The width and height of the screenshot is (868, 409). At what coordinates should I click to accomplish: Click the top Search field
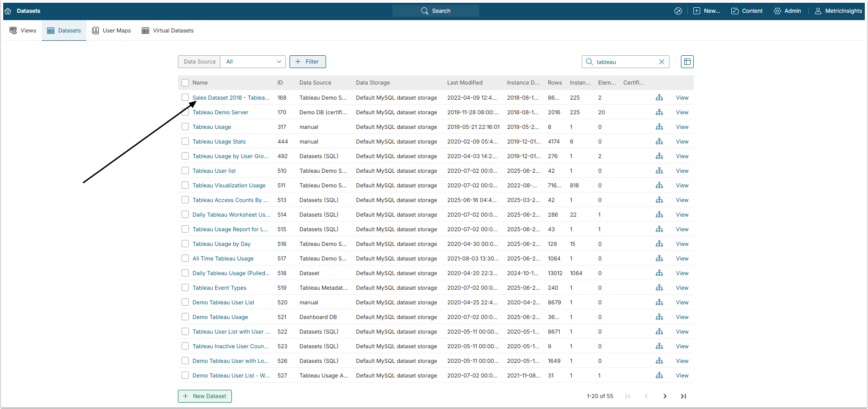pos(435,11)
